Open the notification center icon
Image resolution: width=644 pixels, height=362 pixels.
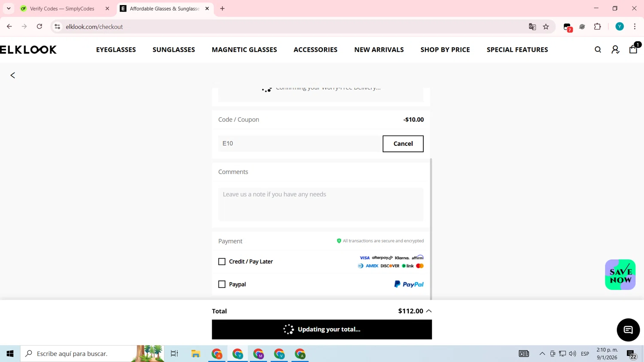632,354
